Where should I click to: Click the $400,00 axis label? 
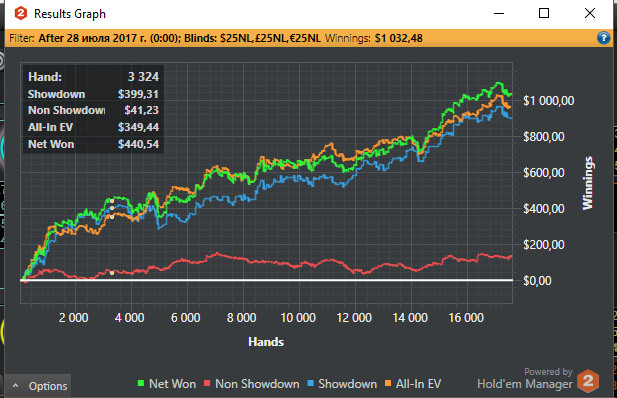tap(543, 209)
